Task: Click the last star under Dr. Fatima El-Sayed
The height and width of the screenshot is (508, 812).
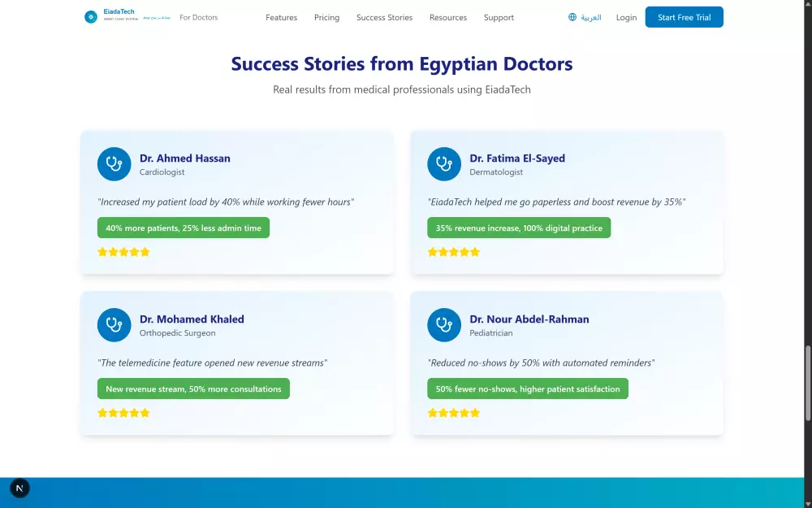Action: 475,252
